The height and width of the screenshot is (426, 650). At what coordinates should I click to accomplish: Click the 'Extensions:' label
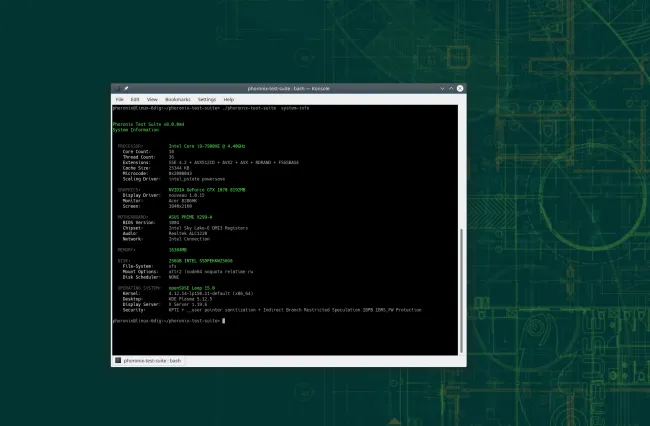pos(136,162)
